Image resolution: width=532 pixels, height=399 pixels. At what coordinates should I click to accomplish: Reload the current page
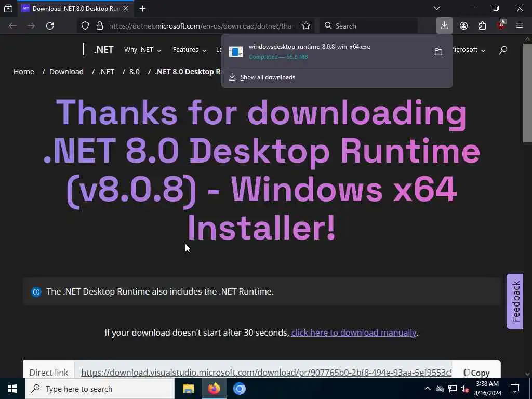pyautogui.click(x=50, y=26)
